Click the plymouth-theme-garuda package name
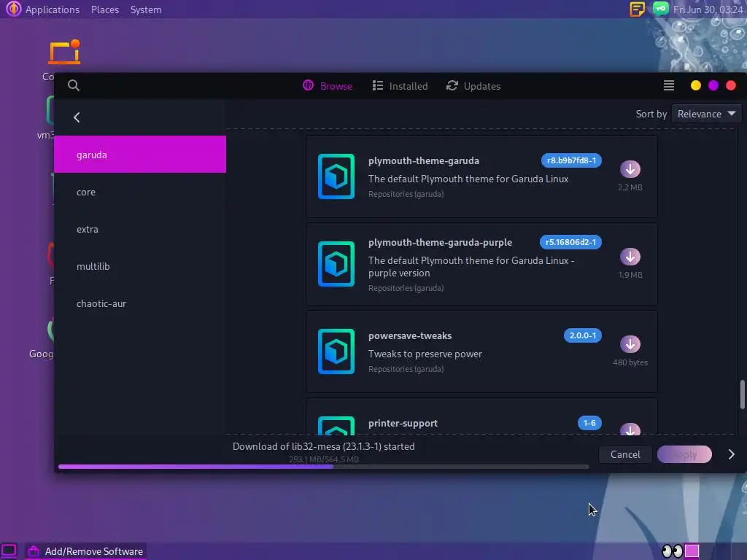 (x=424, y=161)
